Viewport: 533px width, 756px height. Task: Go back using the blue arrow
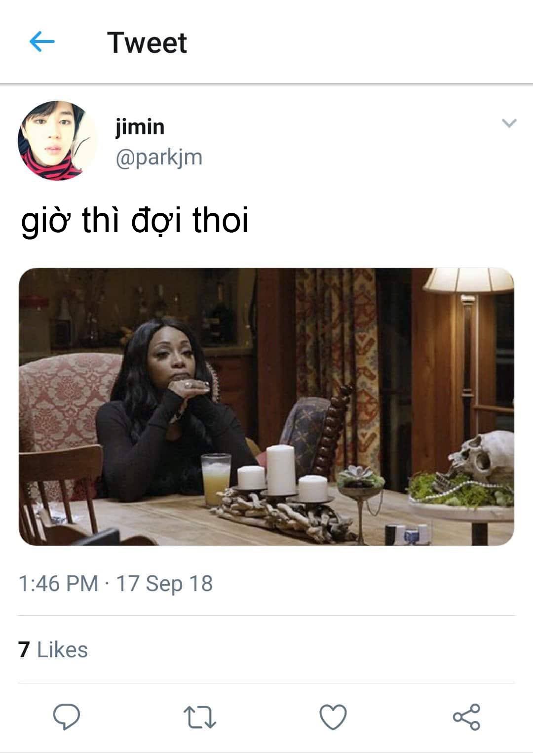42,42
